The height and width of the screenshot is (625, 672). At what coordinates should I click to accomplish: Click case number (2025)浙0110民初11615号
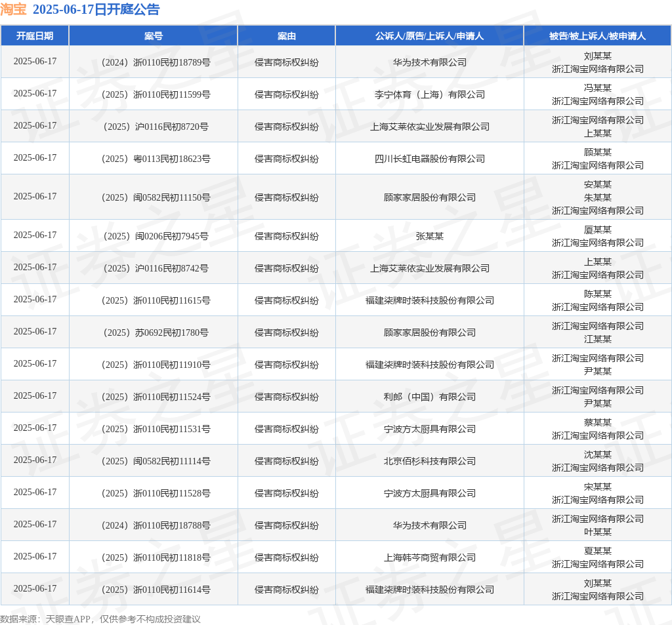click(156, 300)
